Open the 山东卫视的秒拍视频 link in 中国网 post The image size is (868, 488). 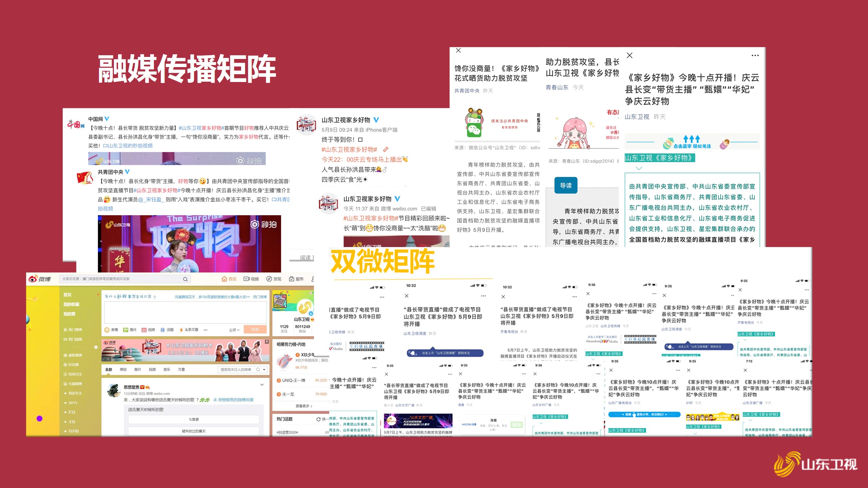(128, 146)
